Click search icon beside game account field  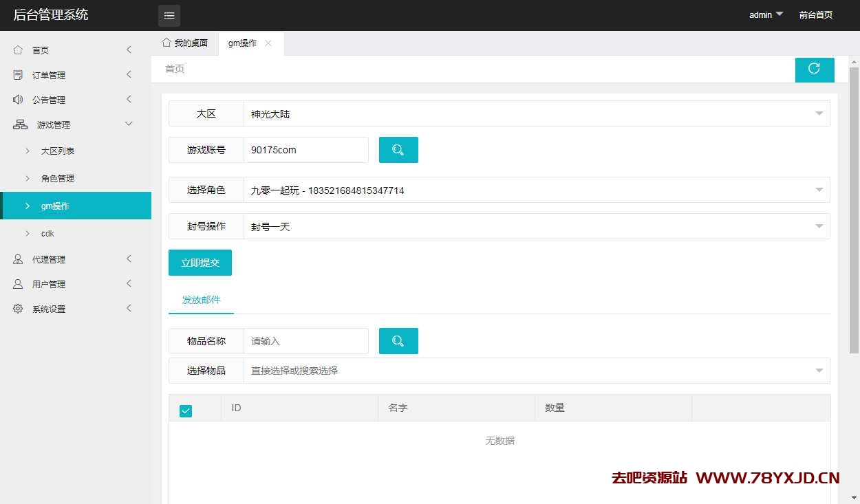[x=398, y=150]
